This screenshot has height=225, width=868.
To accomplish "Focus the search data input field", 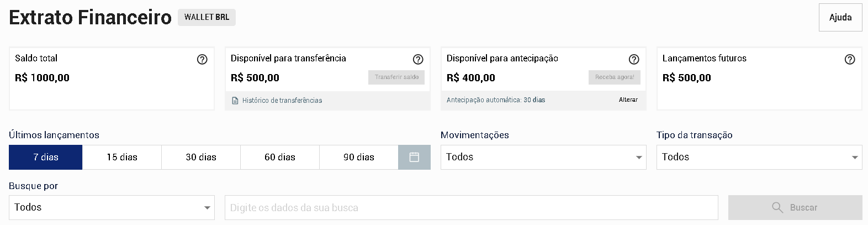I will coord(471,208).
